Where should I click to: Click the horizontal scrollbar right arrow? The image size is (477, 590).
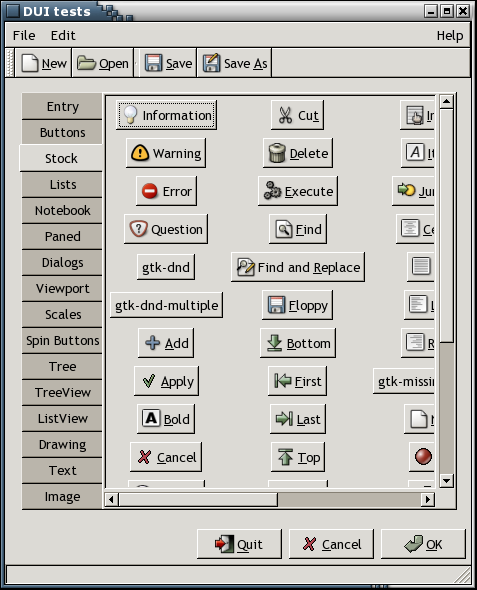coord(428,499)
